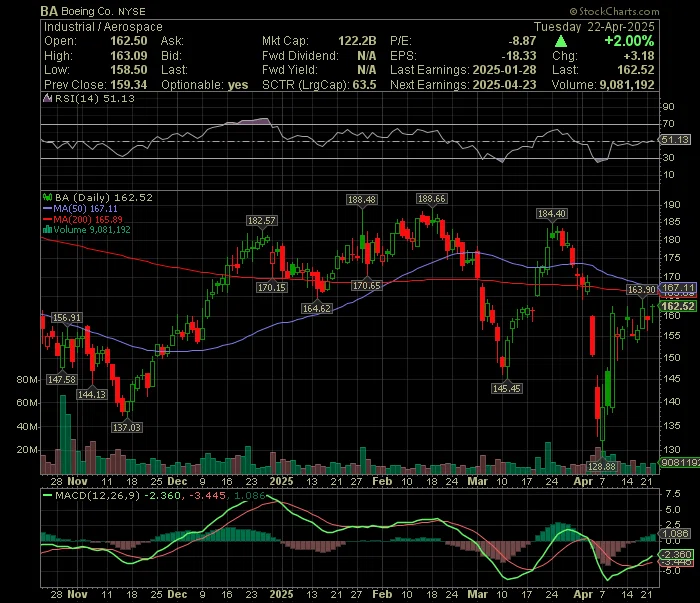Click the blue MA(50) legend line swatch
This screenshot has width=700, height=603.
[47, 209]
